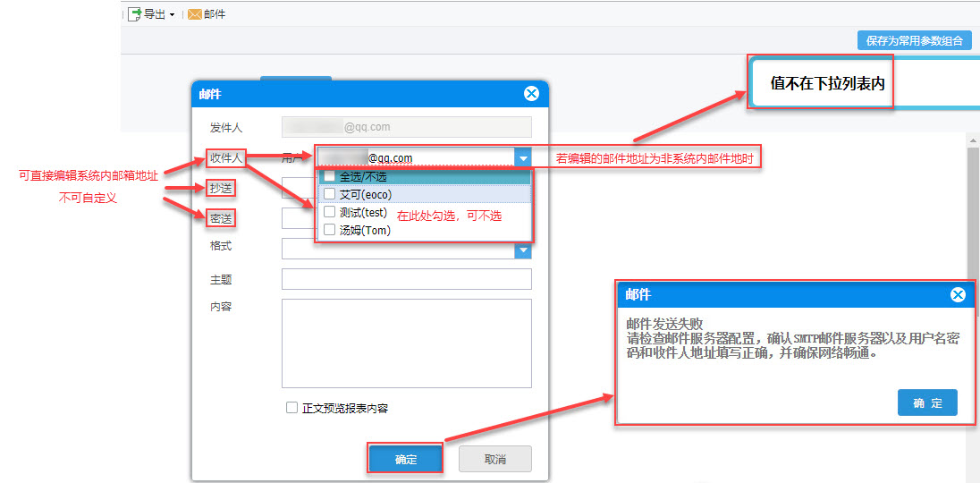The height and width of the screenshot is (483, 980).
Task: Open the 导出 dropdown arrow
Action: click(x=172, y=14)
